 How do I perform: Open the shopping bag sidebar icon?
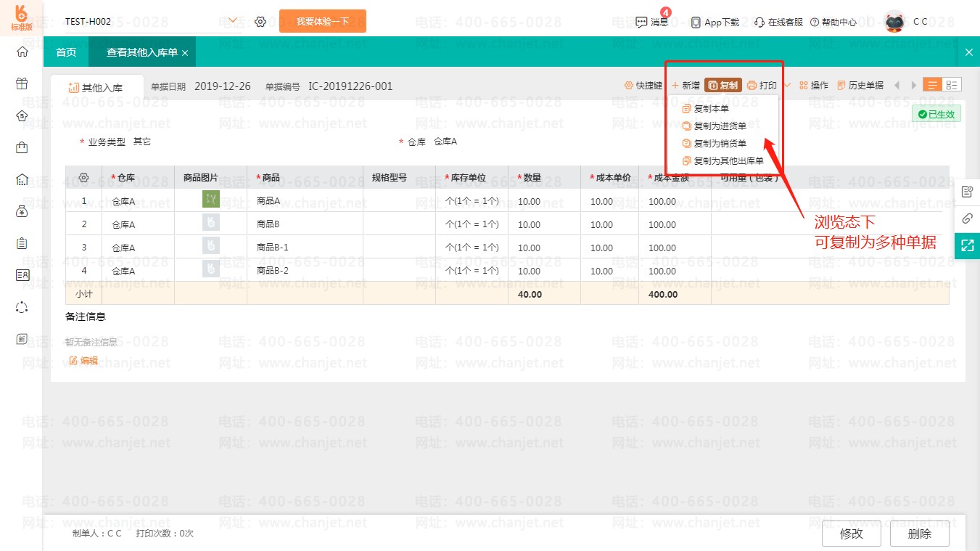click(x=22, y=147)
